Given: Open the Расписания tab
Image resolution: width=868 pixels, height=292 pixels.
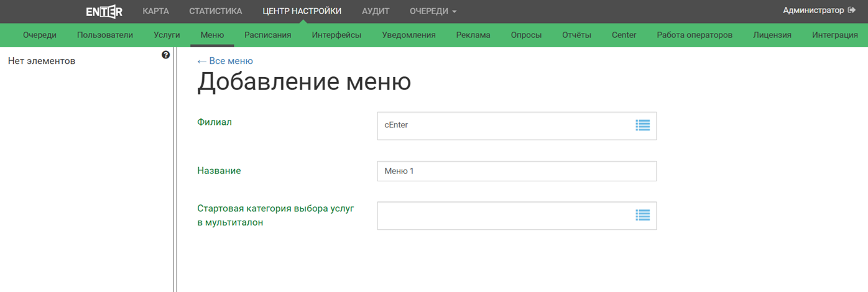Looking at the screenshot, I should tap(267, 35).
